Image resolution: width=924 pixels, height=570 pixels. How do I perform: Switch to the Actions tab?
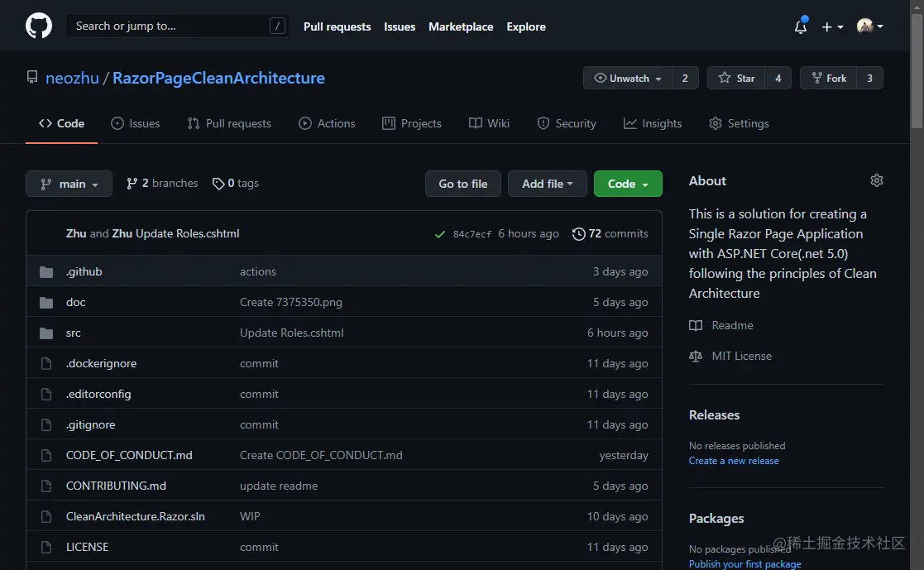[327, 123]
